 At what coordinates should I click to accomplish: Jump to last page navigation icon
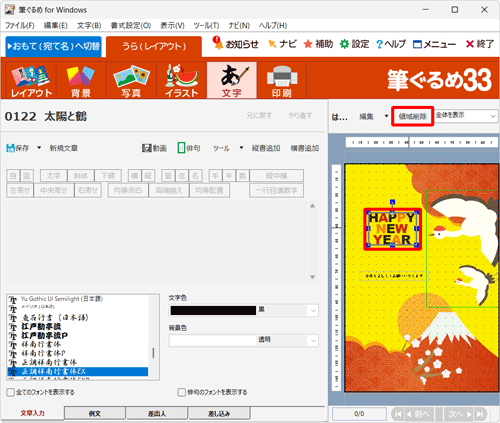pos(480,414)
